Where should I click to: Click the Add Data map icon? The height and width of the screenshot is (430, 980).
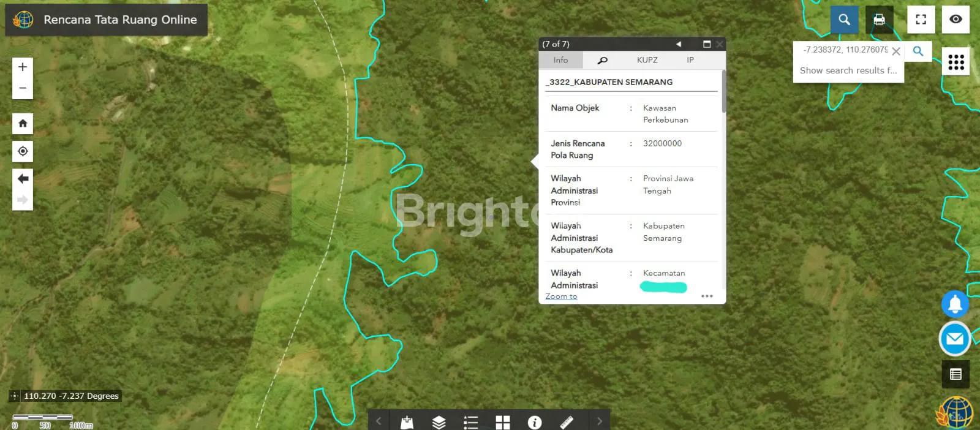(x=407, y=422)
